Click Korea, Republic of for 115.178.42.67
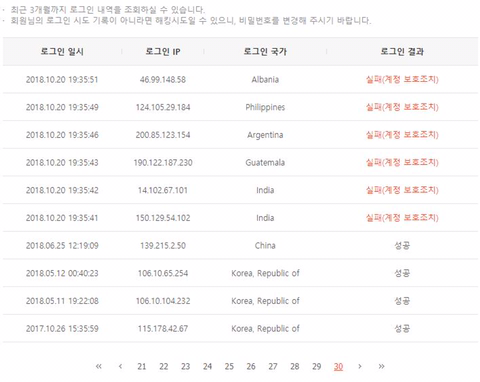Screen dimensions: 480x382 (265, 329)
